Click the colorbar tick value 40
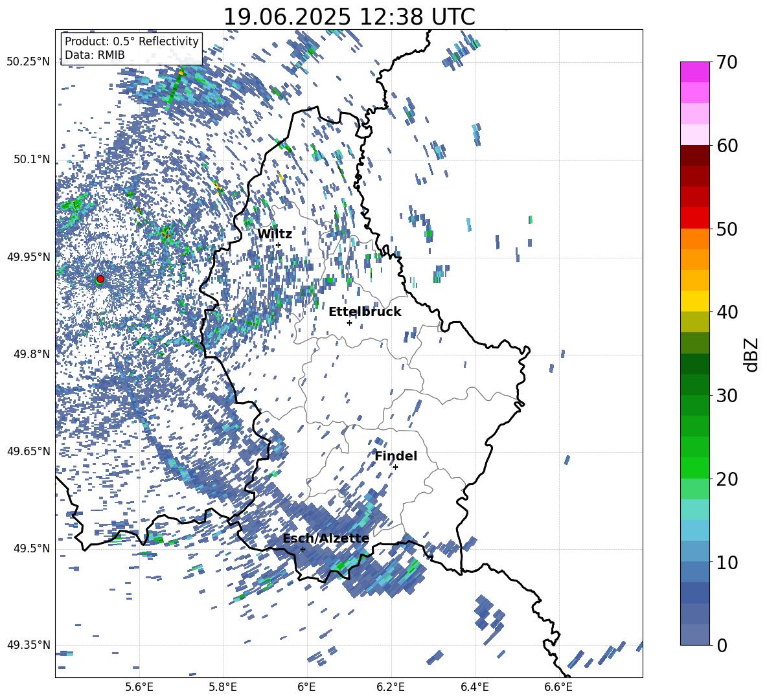The width and height of the screenshot is (767, 700). point(727,312)
